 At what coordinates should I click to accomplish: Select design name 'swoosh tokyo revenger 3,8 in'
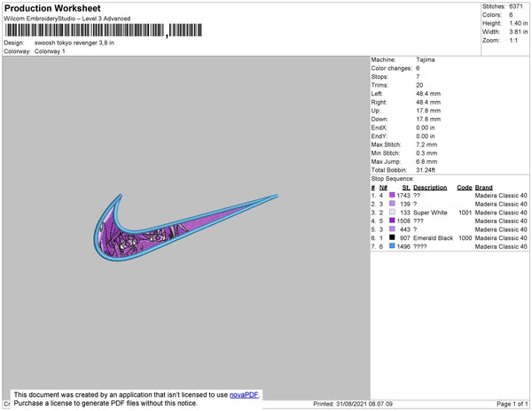74,43
